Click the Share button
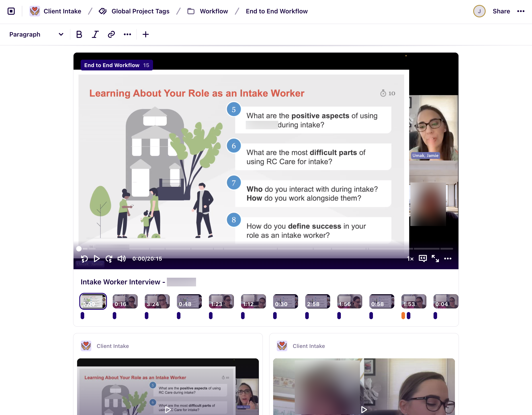The width and height of the screenshot is (532, 415). click(x=501, y=11)
